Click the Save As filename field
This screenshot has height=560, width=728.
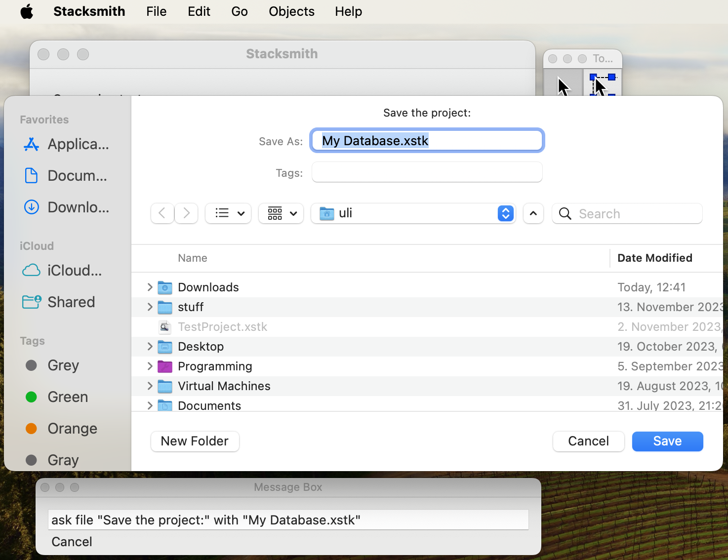pos(427,141)
